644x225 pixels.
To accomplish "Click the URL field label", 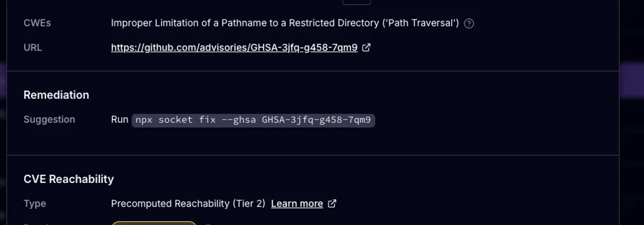I will coord(33,47).
